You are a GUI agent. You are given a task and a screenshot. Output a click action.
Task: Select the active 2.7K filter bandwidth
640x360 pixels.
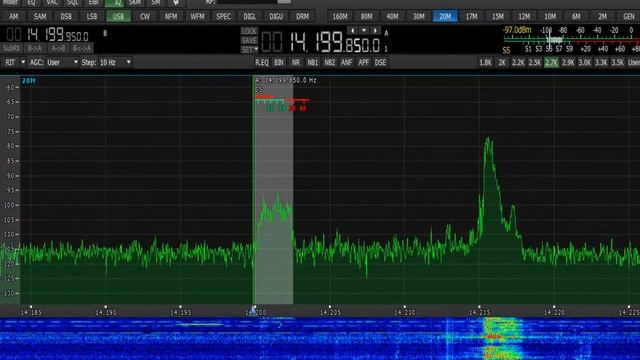(x=551, y=62)
